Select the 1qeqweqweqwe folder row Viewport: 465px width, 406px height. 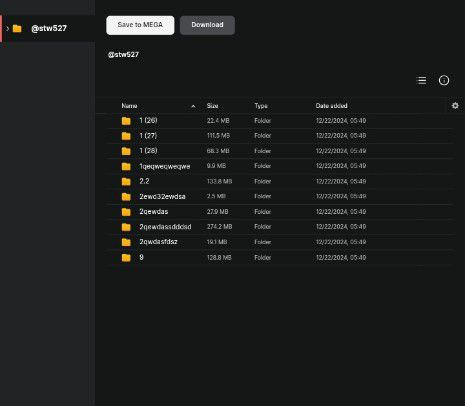coord(280,166)
